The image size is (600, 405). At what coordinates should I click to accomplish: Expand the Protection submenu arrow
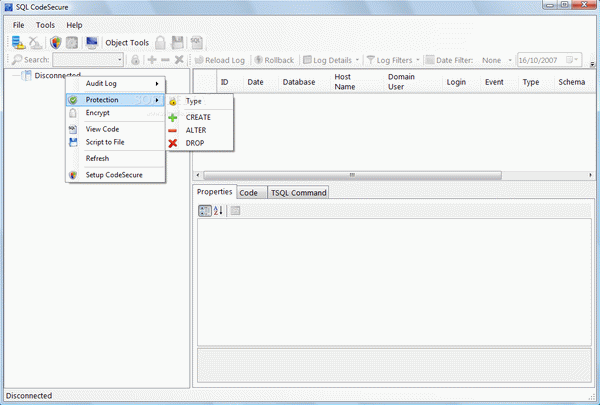pyautogui.click(x=157, y=100)
